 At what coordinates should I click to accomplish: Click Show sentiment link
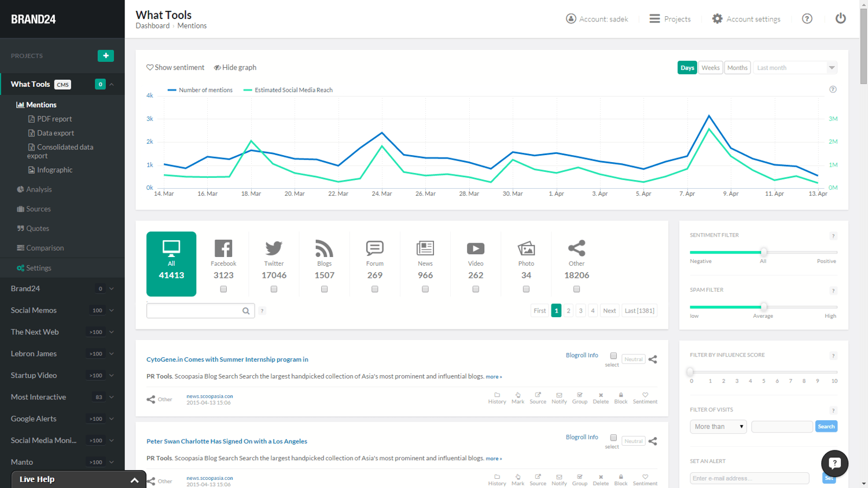pos(175,68)
